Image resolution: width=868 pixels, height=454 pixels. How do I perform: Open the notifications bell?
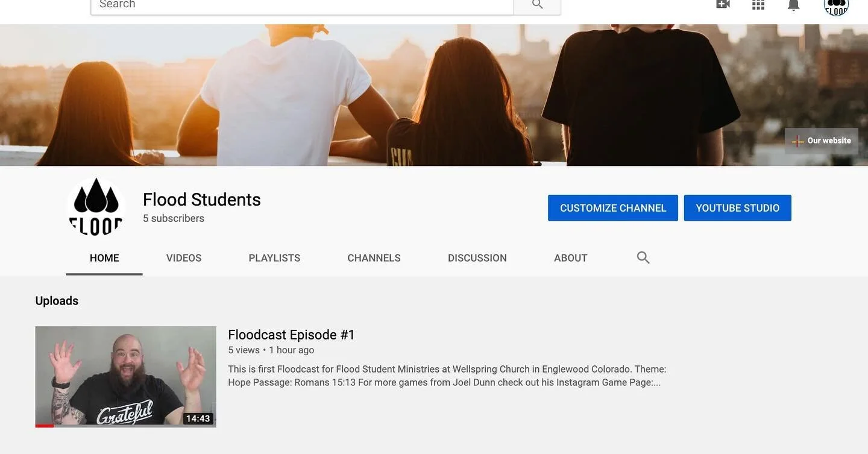tap(794, 5)
